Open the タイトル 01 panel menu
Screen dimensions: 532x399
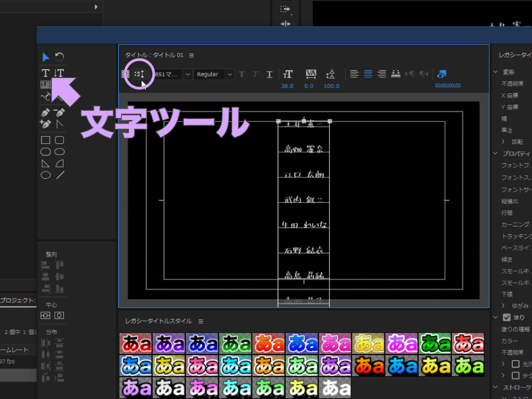pyautogui.click(x=191, y=55)
